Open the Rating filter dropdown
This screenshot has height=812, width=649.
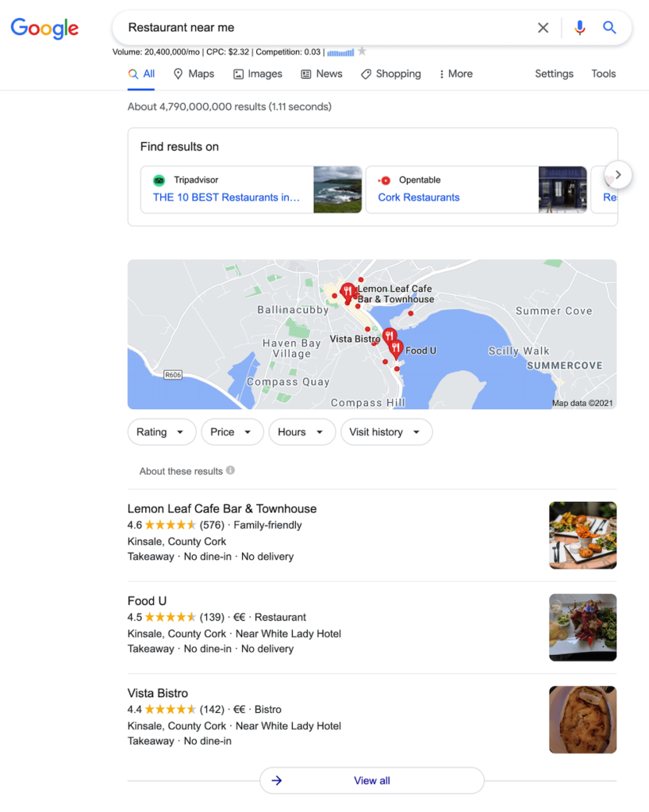[x=162, y=432]
